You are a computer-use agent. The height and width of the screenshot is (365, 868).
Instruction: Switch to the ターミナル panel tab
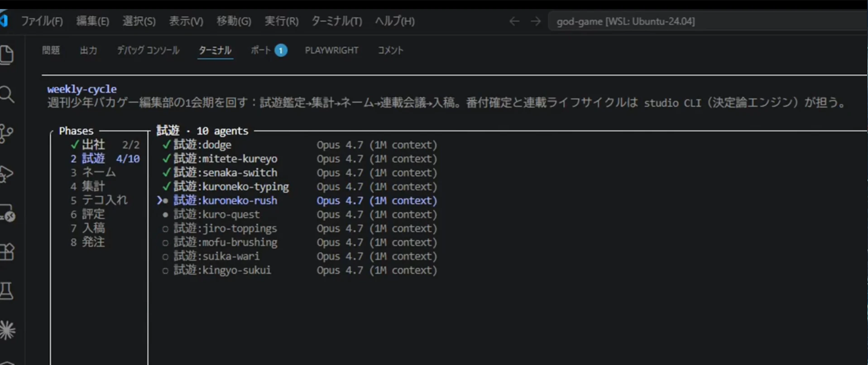coord(215,50)
